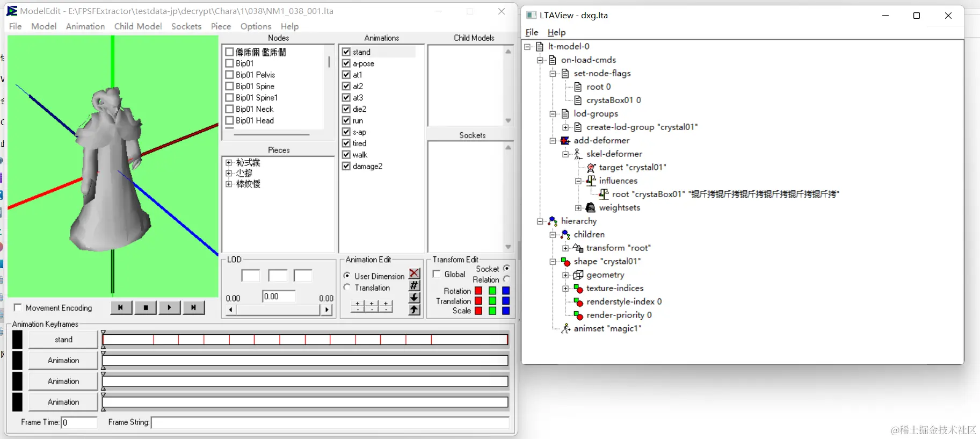Screen dimensions: 980x439
Task: Expand the geometry node
Action: click(565, 275)
